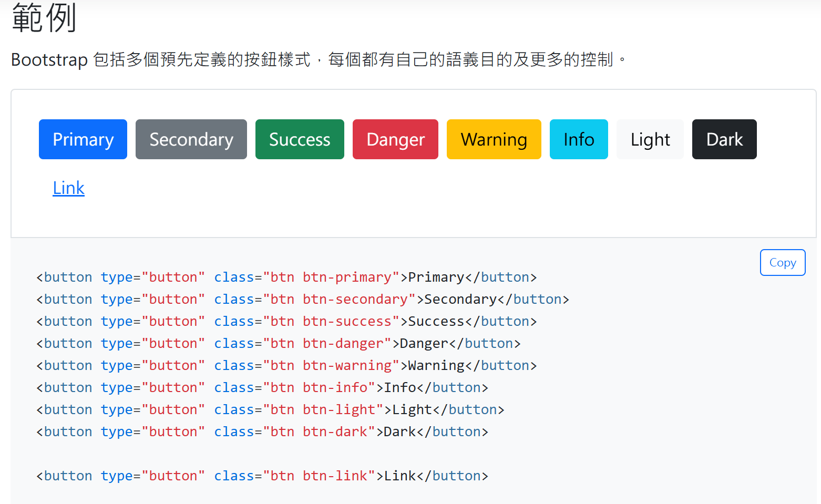Viewport: 821px width, 504px height.
Task: Click the btn-success code line
Action: tap(286, 321)
